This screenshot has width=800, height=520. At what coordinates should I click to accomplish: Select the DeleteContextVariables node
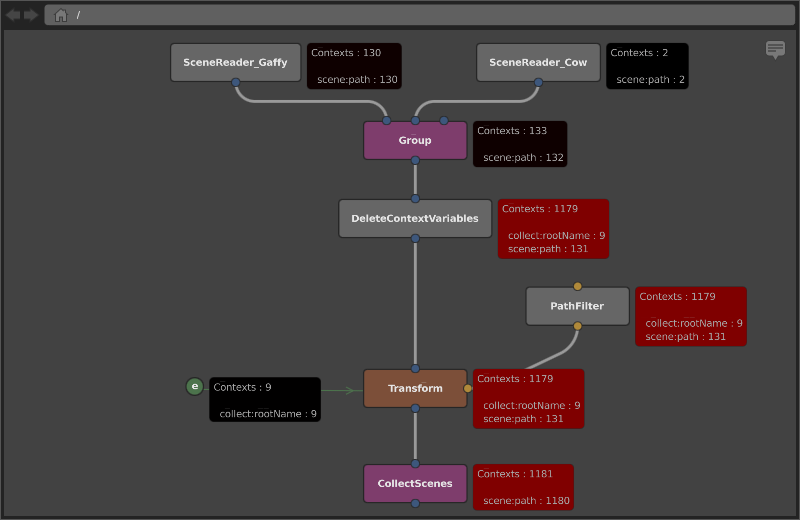coord(415,218)
